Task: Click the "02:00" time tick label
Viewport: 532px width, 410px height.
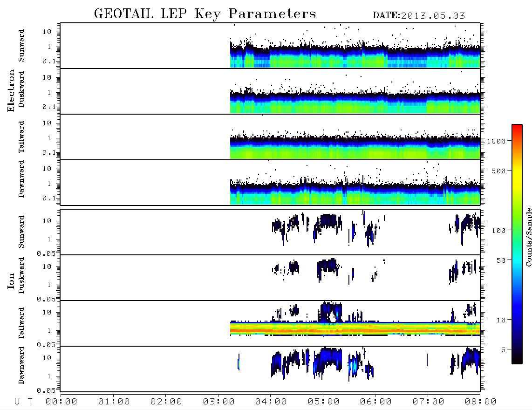Action: 166,402
